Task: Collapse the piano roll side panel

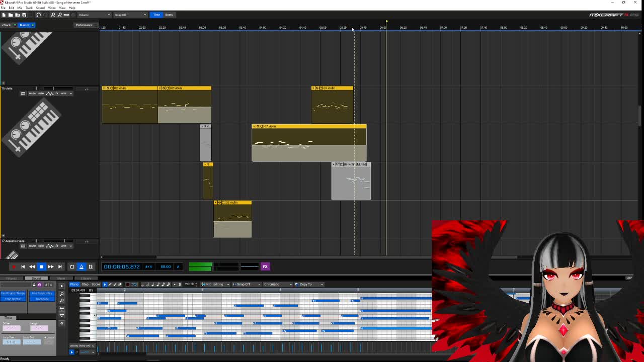Action: click(x=62, y=323)
